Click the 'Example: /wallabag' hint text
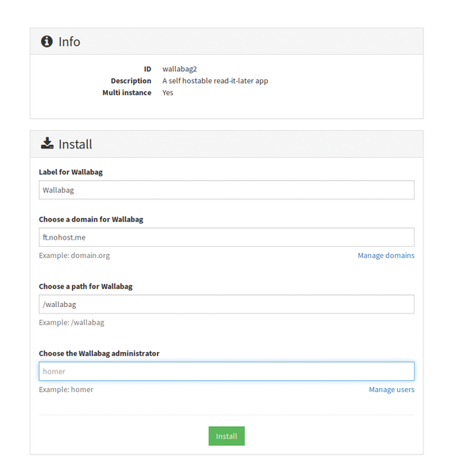 pos(71,322)
